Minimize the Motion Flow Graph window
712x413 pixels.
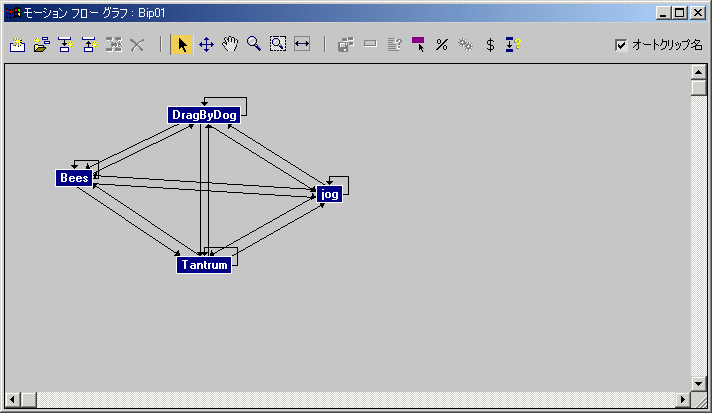(663, 13)
